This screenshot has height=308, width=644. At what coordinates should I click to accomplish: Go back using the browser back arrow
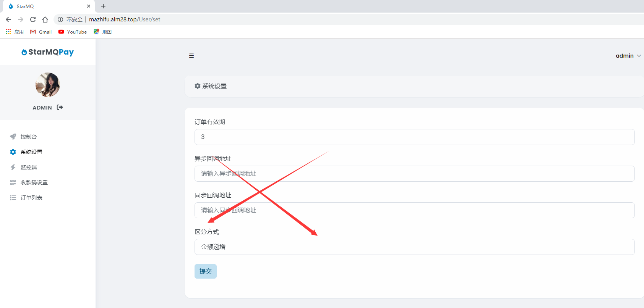click(8, 19)
